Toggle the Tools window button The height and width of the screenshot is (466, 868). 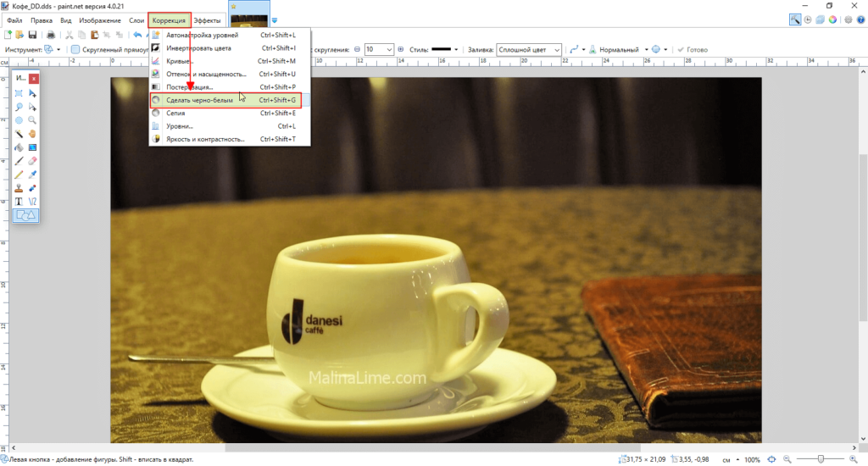(795, 19)
